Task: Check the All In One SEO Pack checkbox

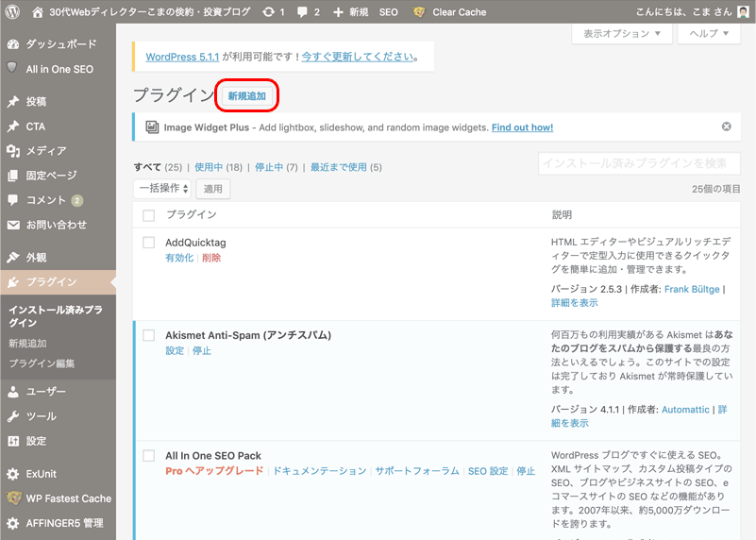Action: coord(149,456)
